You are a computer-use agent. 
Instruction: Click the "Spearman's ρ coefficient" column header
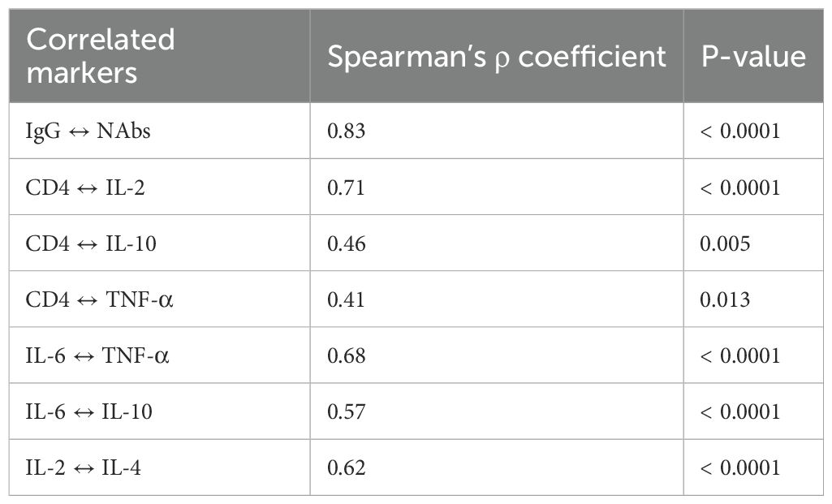(x=496, y=56)
